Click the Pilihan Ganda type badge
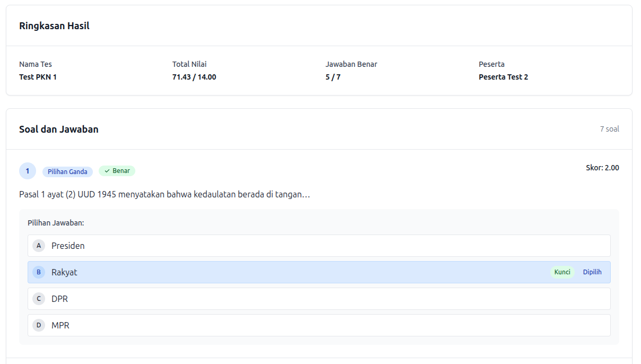Screen dimensions: 641x364 pos(67,171)
